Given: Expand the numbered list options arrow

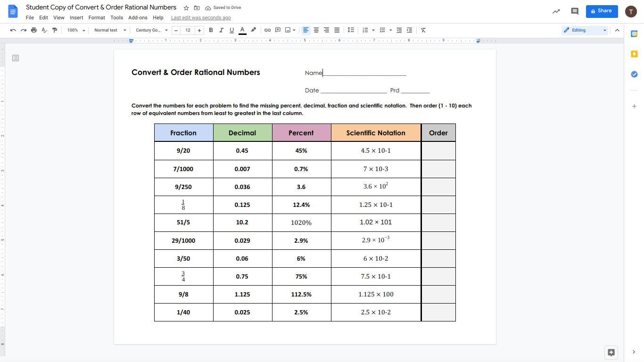Looking at the screenshot, I should (x=373, y=30).
